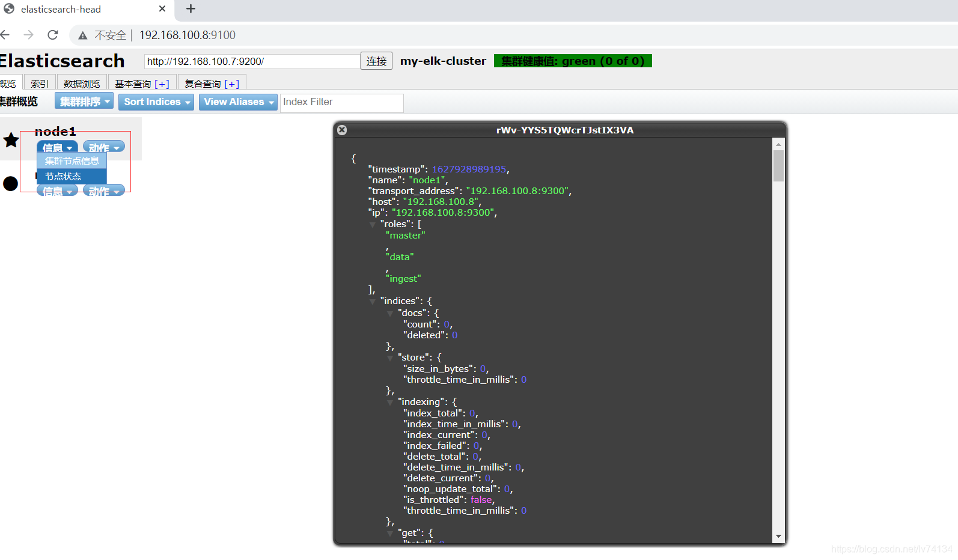Open the 集群排序 dropdown
Image resolution: width=958 pixels, height=560 pixels.
84,102
